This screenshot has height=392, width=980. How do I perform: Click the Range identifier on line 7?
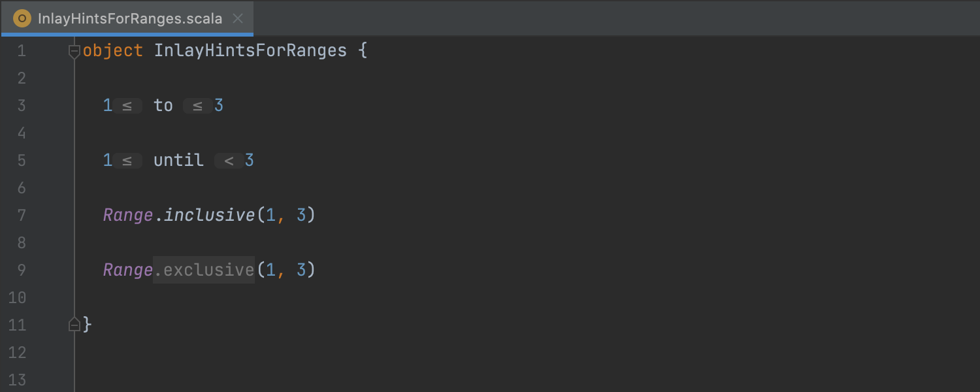(128, 215)
